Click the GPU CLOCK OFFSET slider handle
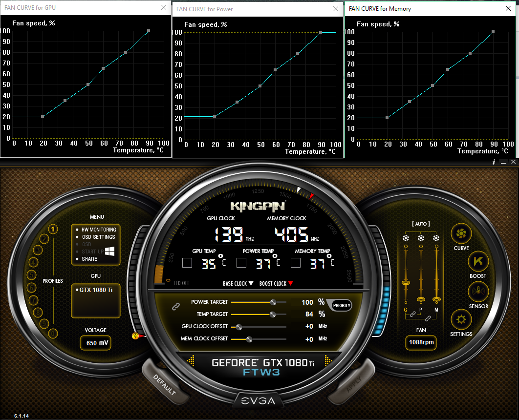Viewport: 519px width, 420px height. tap(238, 327)
